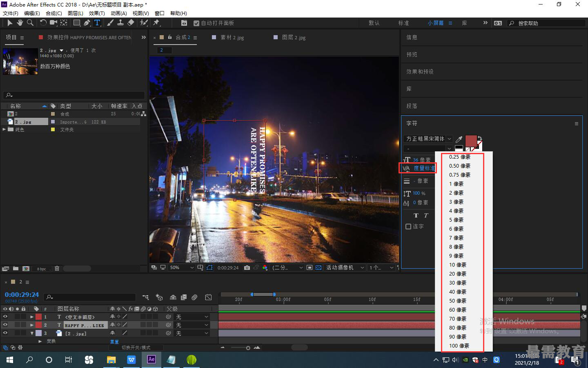Enable motion blur for composition
588x368 pixels.
pos(195,297)
